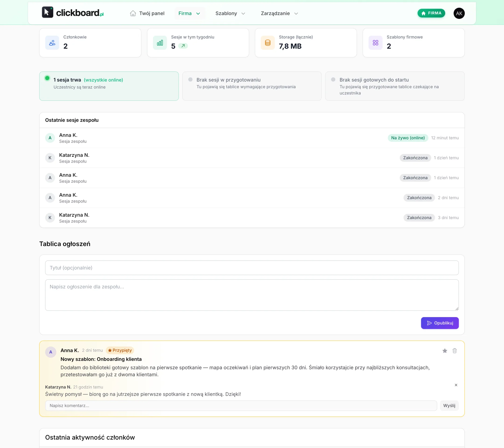This screenshot has width=504, height=448.
Task: Open the AK user avatar menu
Action: coord(459,13)
